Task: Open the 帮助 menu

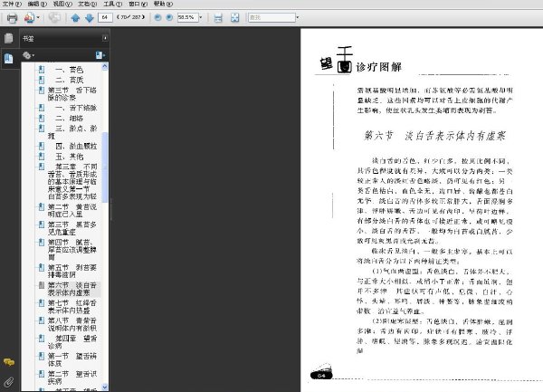Action: coord(163,4)
